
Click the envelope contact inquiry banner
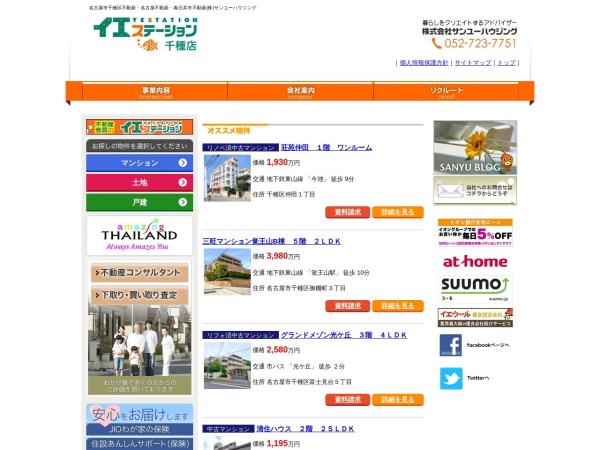tap(475, 191)
